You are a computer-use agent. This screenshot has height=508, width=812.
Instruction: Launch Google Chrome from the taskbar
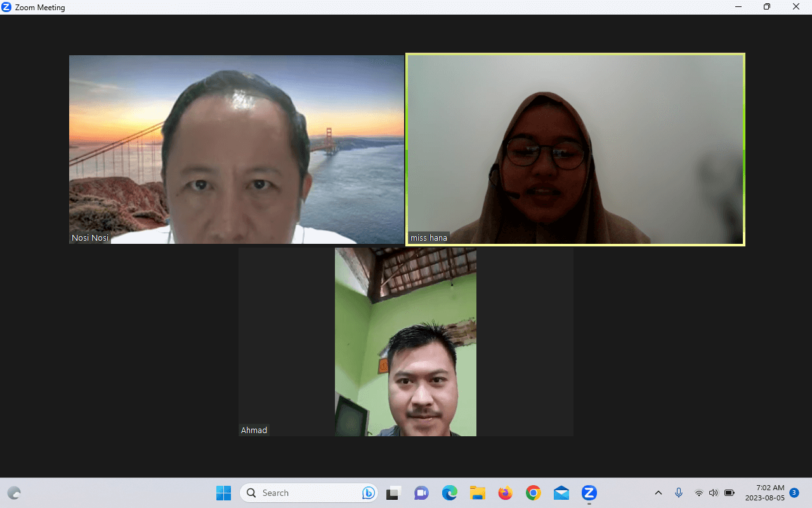pyautogui.click(x=534, y=493)
